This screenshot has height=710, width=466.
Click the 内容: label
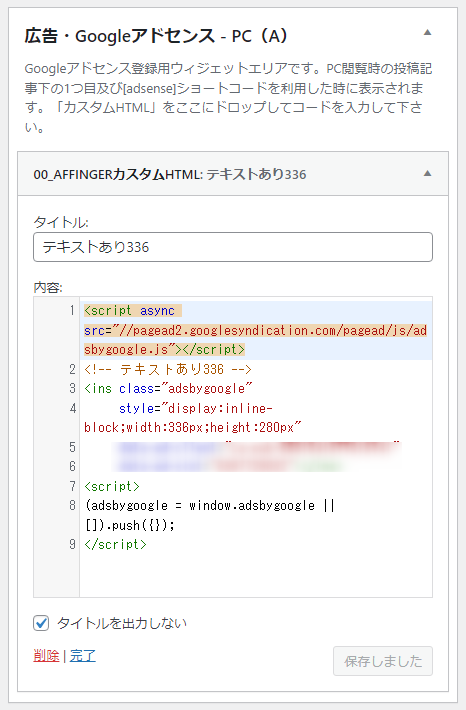(48, 288)
